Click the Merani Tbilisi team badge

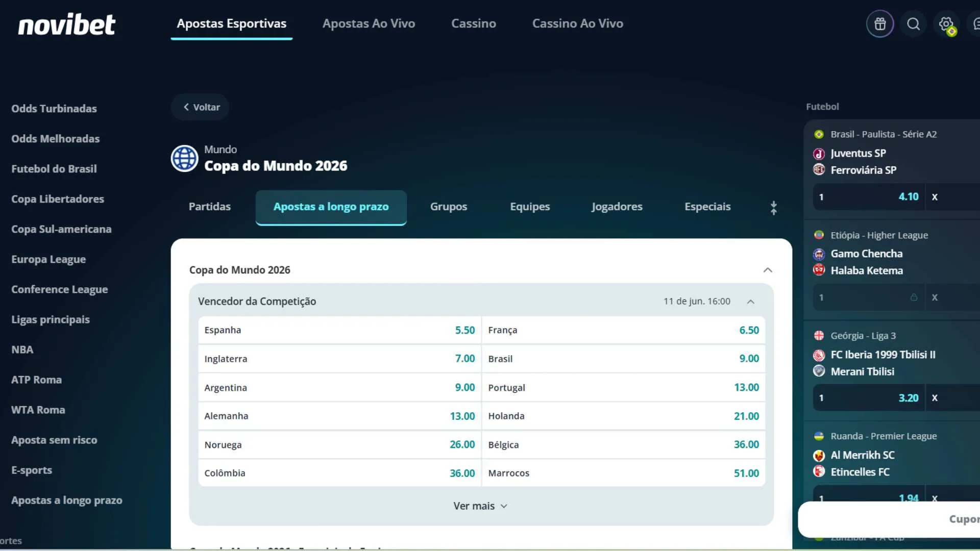pyautogui.click(x=819, y=371)
